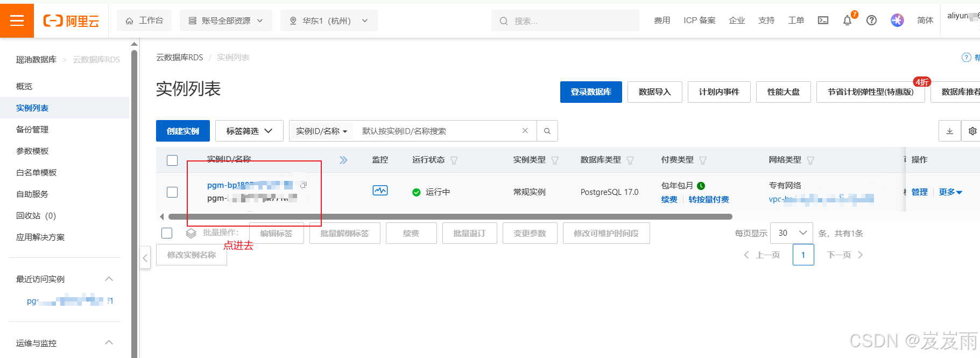Image resolution: width=980 pixels, height=358 pixels.
Task: Open 应用解决方案 in the sidebar
Action: [x=40, y=237]
